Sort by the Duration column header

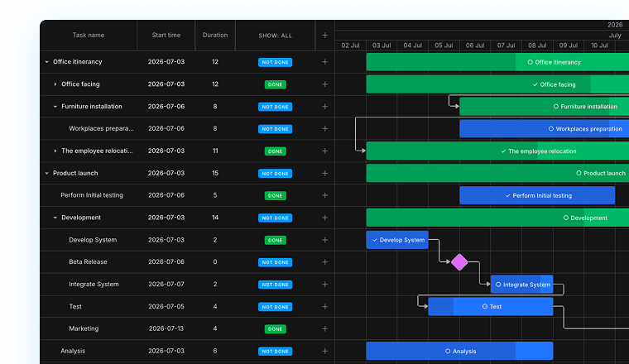215,36
